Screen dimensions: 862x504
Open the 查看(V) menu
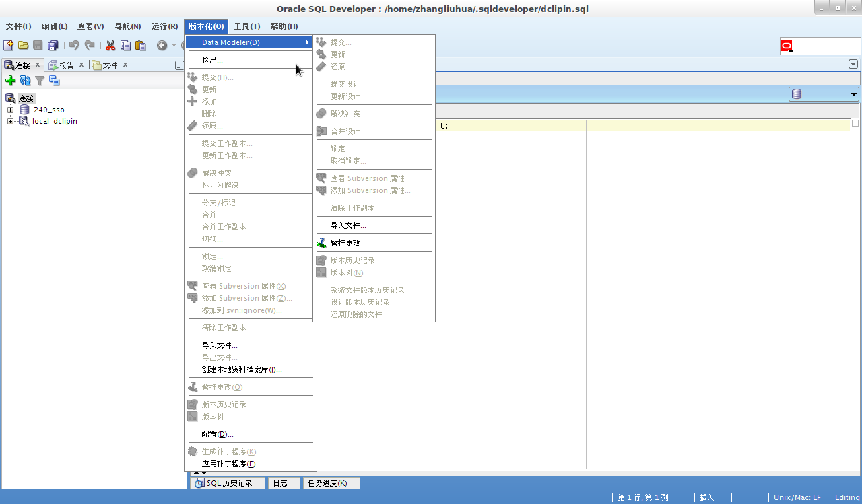click(x=90, y=27)
